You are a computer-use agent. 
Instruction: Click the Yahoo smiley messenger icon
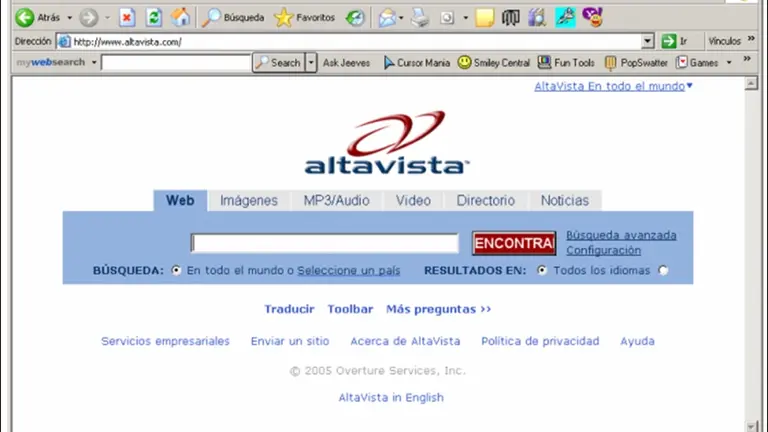(x=592, y=17)
